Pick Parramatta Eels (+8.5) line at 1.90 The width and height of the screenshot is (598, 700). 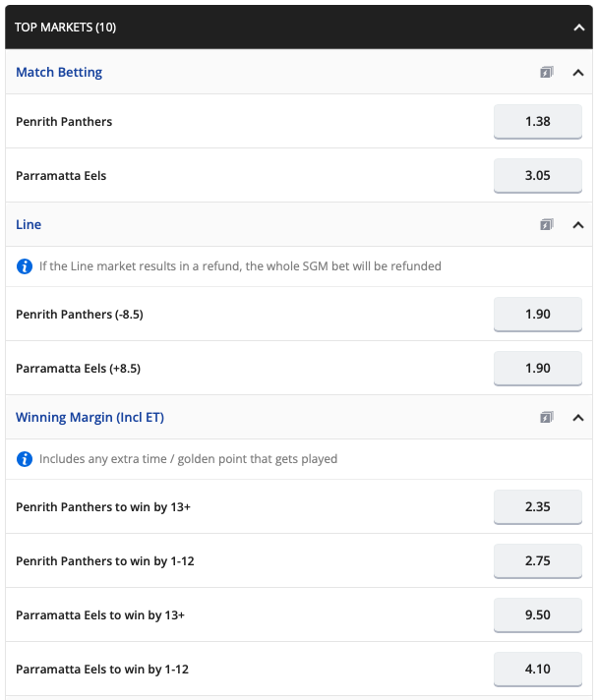[537, 369]
